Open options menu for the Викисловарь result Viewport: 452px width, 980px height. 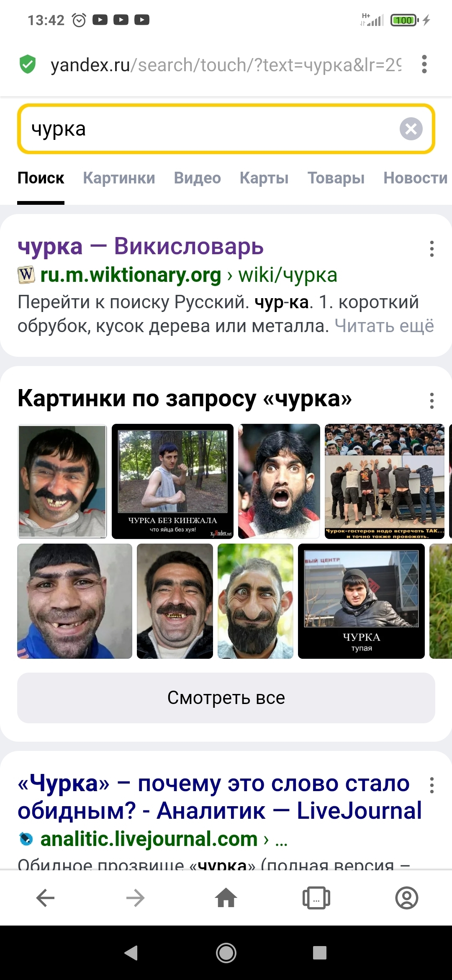[432, 249]
